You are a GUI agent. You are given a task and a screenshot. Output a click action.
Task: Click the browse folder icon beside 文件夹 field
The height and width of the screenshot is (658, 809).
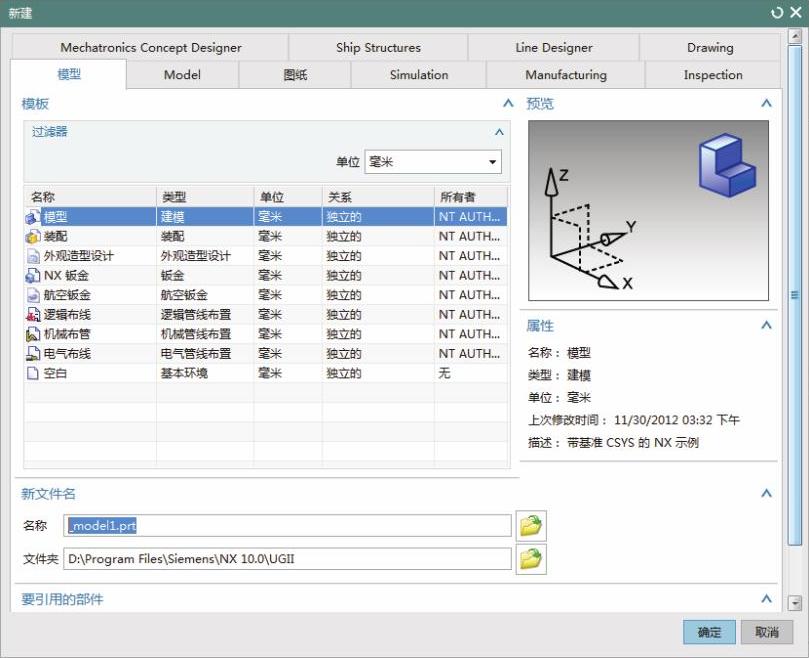point(531,559)
